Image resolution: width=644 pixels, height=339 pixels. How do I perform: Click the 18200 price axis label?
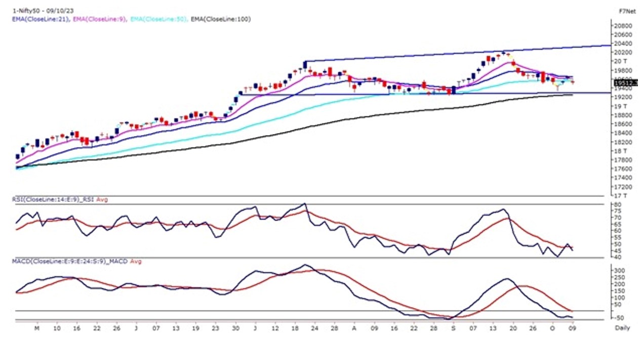coord(622,142)
